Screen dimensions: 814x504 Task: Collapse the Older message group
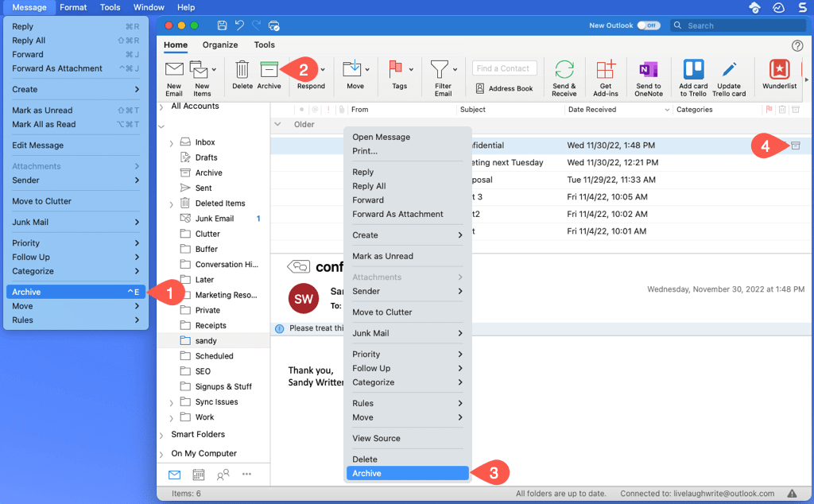click(277, 124)
